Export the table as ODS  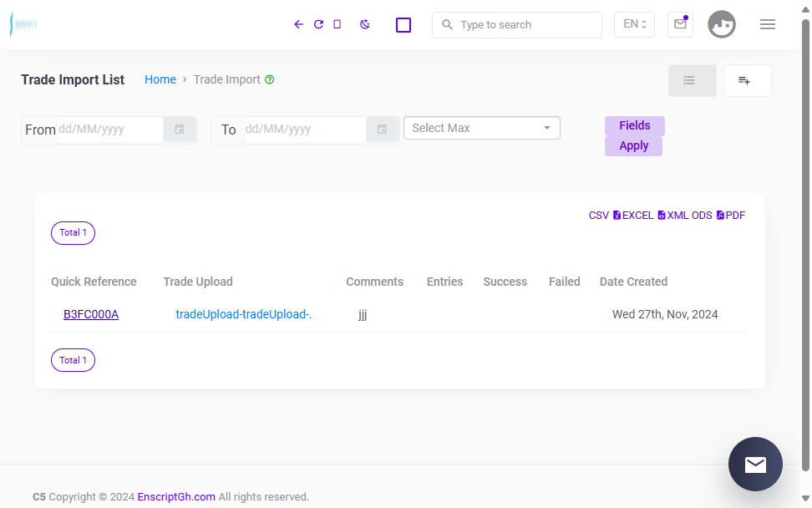(x=702, y=216)
